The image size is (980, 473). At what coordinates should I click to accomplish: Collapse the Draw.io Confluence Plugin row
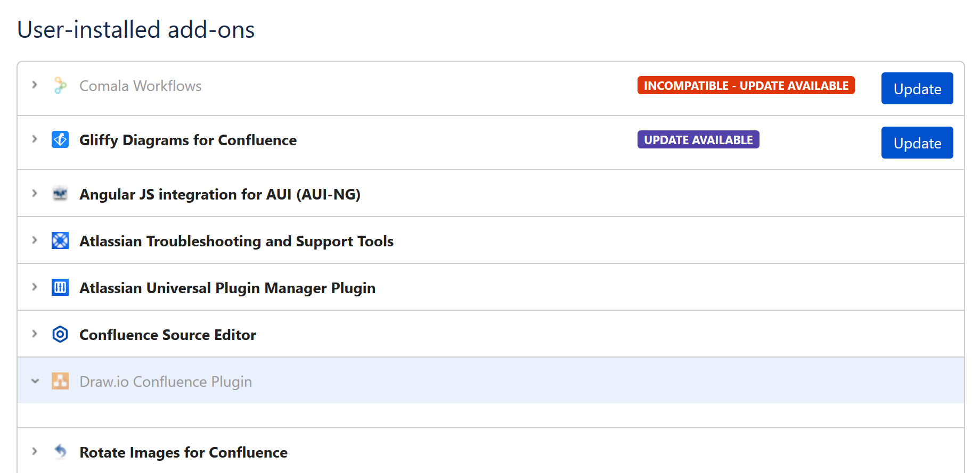(x=35, y=381)
